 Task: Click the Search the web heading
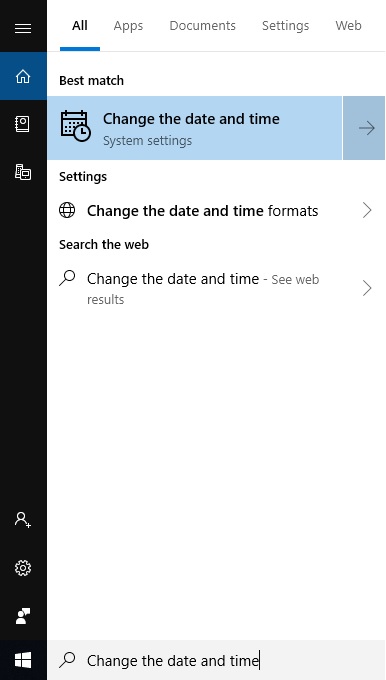pos(104,245)
